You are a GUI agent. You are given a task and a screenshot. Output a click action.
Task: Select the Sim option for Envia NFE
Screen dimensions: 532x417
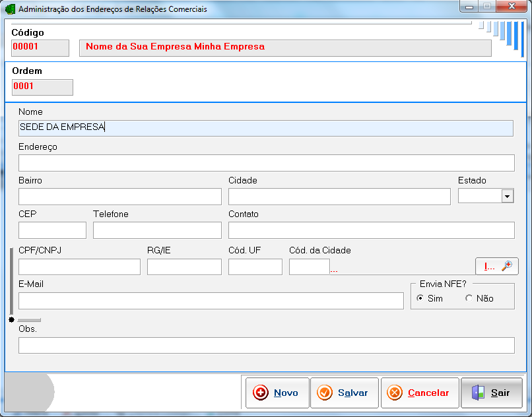(420, 298)
